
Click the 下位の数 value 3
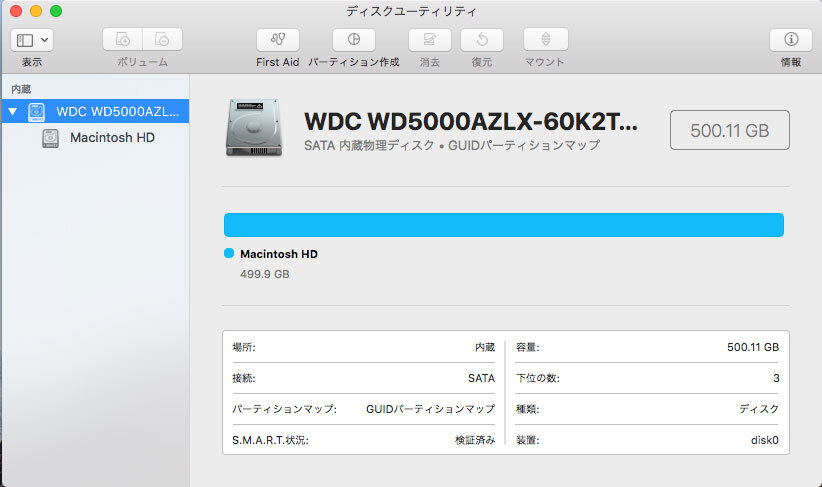776,378
